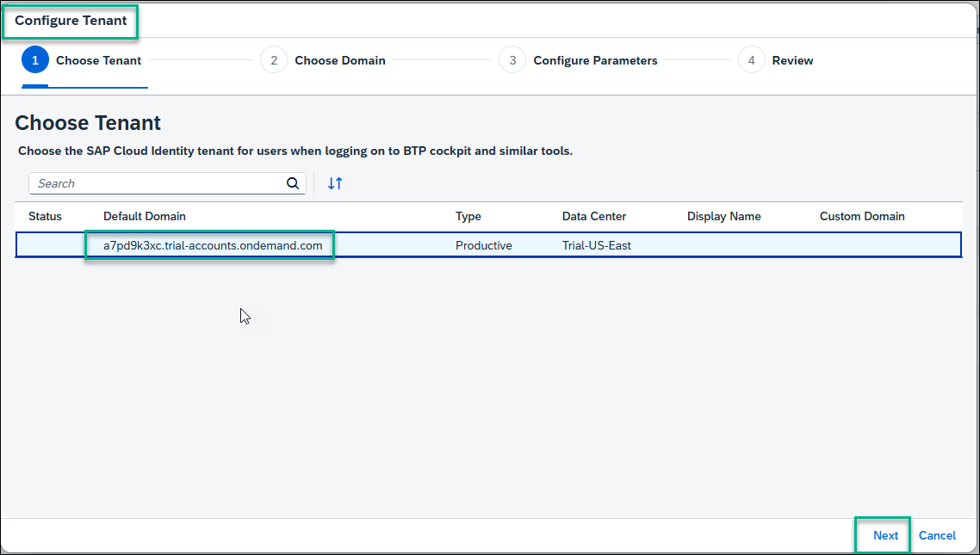Click step number 1 circle
This screenshot has width=980, height=555.
tap(35, 60)
